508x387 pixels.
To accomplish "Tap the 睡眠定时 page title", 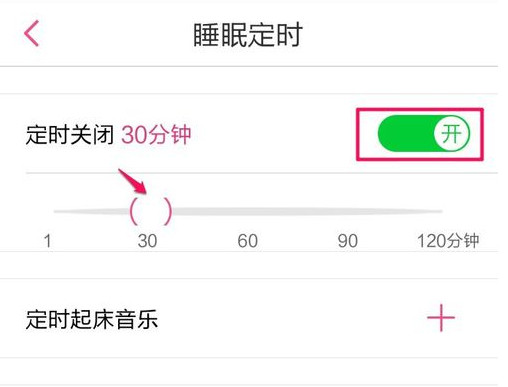I will (x=248, y=35).
